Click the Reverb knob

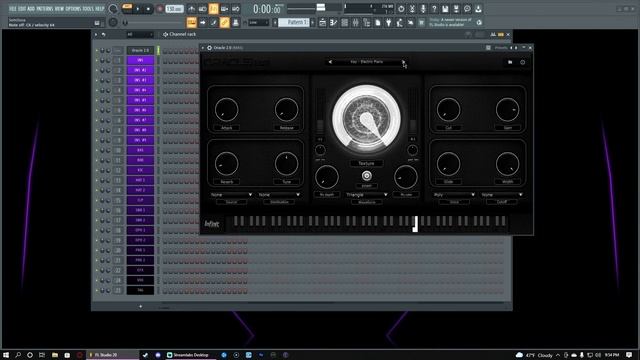[226, 163]
